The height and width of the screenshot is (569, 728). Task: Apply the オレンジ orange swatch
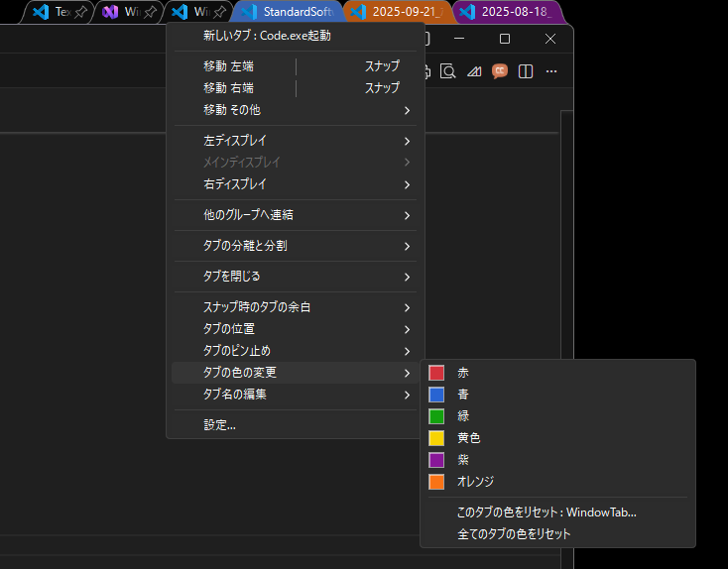436,482
